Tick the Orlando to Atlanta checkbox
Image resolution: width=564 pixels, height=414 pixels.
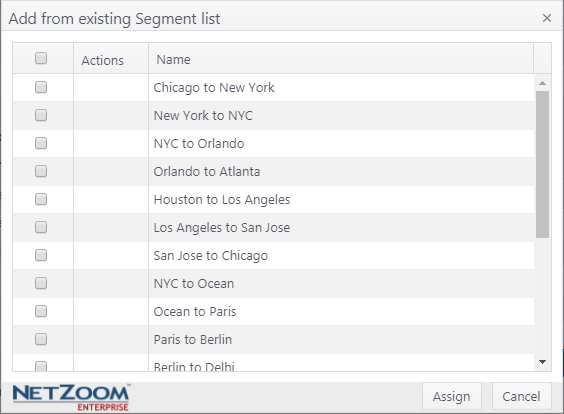click(41, 171)
